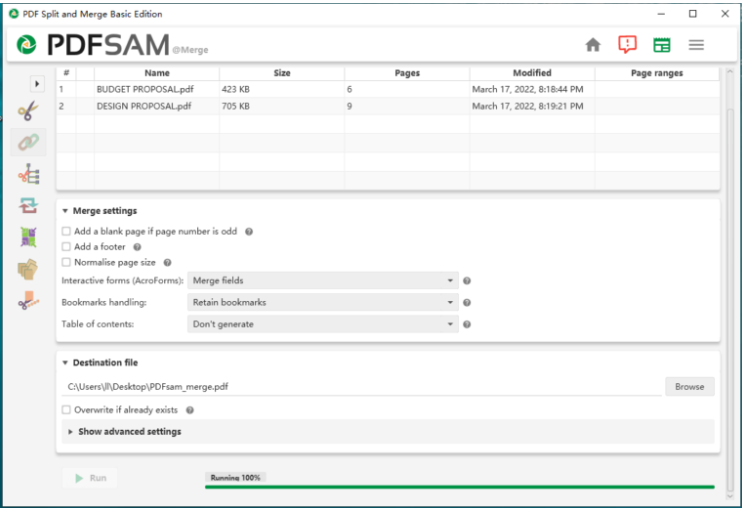
Task: Click the PDFsam green logo
Action: coord(26,45)
